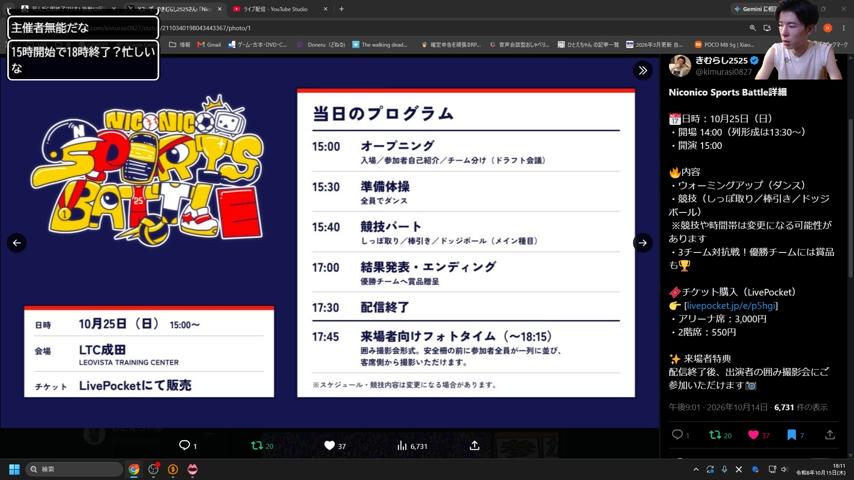Click the volume speaker icon in tray

[784, 469]
